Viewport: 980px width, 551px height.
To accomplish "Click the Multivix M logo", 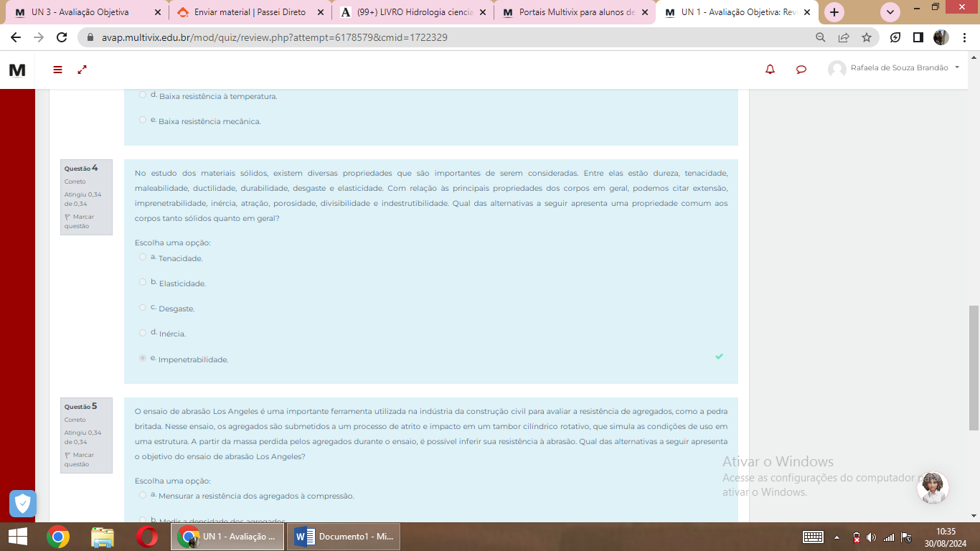I will [17, 70].
